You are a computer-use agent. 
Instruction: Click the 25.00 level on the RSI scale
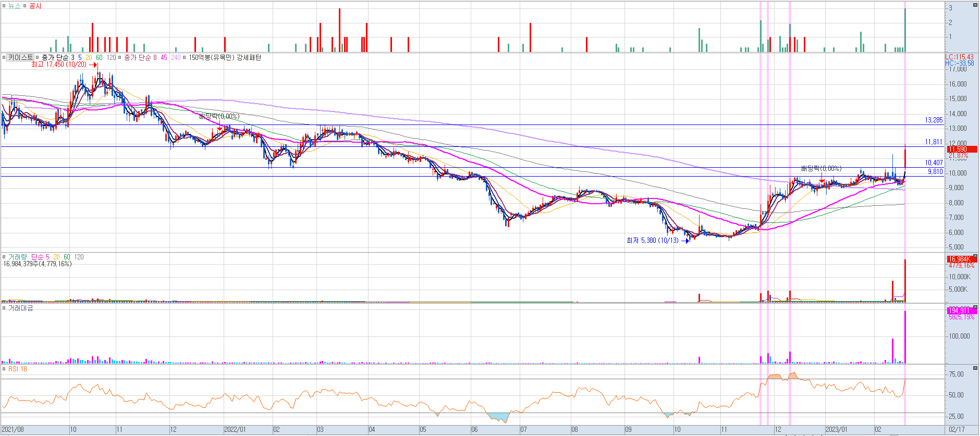tap(956, 416)
